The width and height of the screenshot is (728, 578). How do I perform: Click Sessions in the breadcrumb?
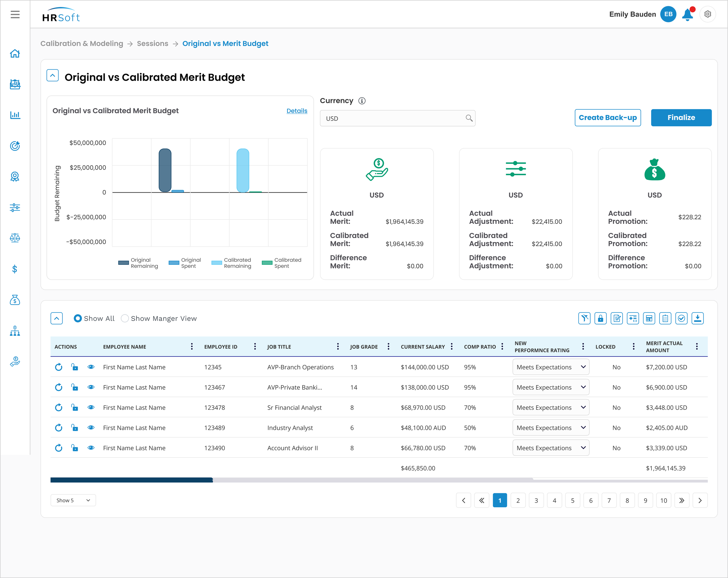[152, 44]
